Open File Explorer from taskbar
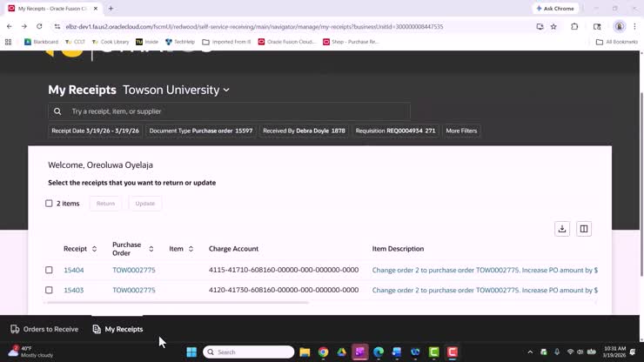Screen dimensions: 644x362 305,352
